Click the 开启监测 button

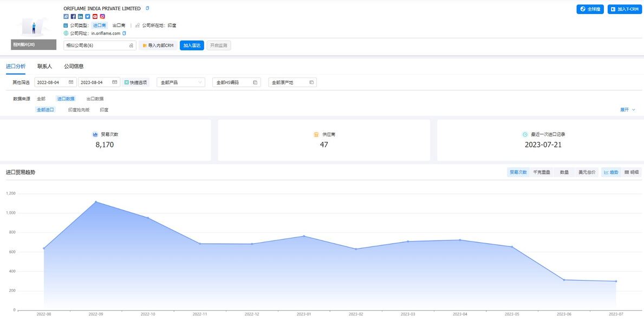click(x=218, y=45)
